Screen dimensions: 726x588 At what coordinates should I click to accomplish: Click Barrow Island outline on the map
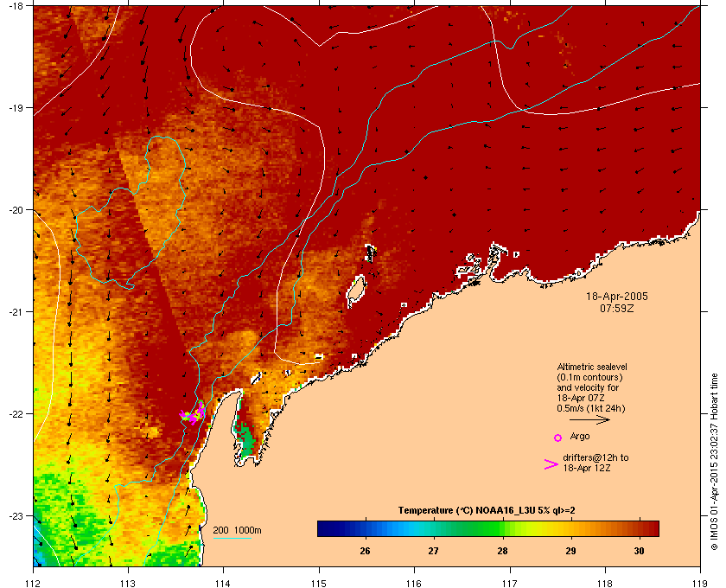tap(356, 291)
